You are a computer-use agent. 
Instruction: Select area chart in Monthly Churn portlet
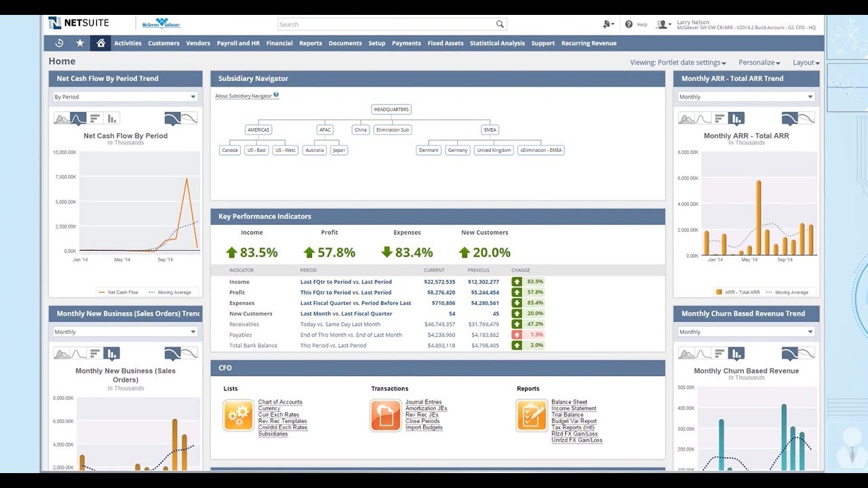(x=686, y=354)
